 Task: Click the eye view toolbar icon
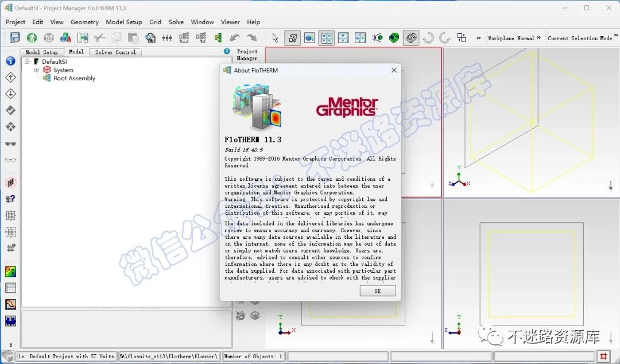(377, 38)
